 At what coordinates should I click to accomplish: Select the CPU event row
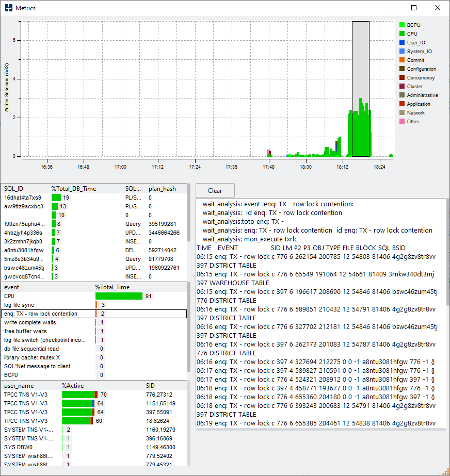(x=9, y=296)
